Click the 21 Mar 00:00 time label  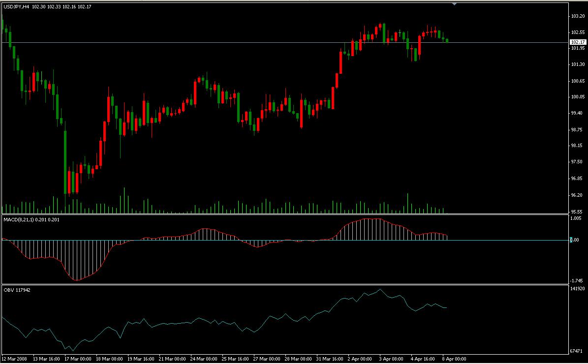point(172,359)
